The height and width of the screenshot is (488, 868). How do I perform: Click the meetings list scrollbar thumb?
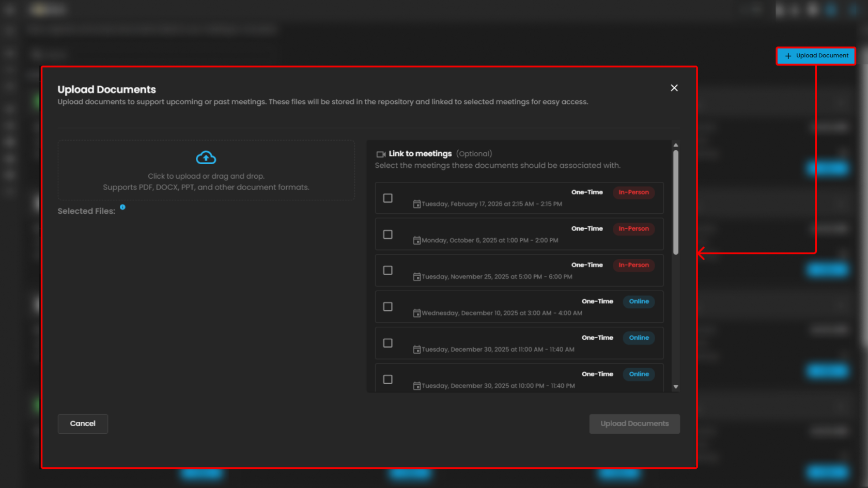675,201
